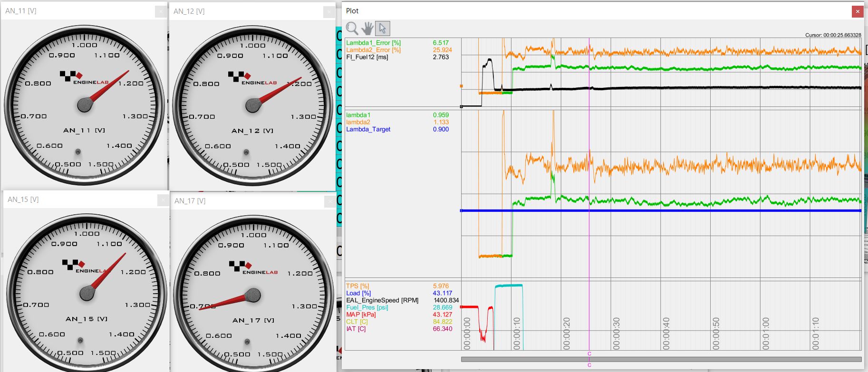Close the Plot window with red X
The image size is (868, 372).
(858, 11)
